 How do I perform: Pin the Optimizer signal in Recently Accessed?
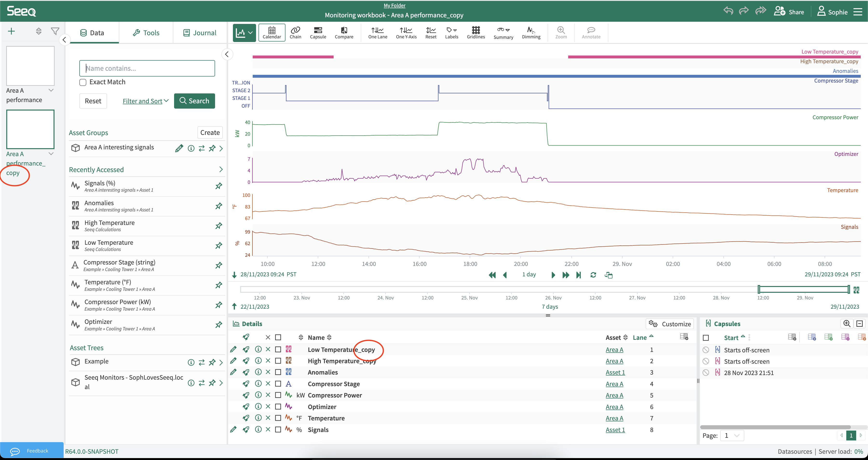coord(219,325)
